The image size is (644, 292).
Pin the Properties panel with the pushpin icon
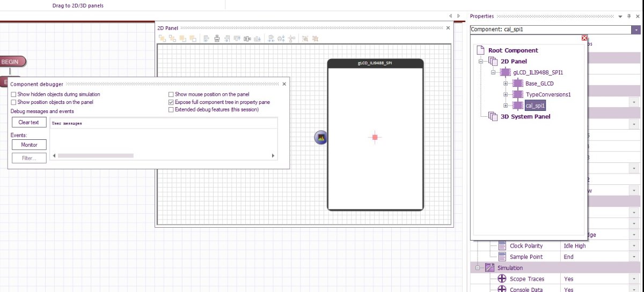(x=628, y=17)
